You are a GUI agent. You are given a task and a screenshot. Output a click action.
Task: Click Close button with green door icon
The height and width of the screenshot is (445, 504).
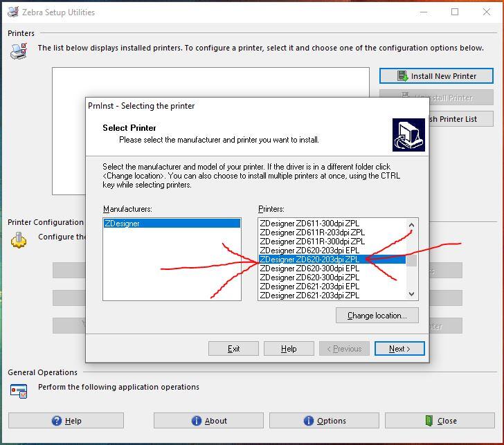440,421
